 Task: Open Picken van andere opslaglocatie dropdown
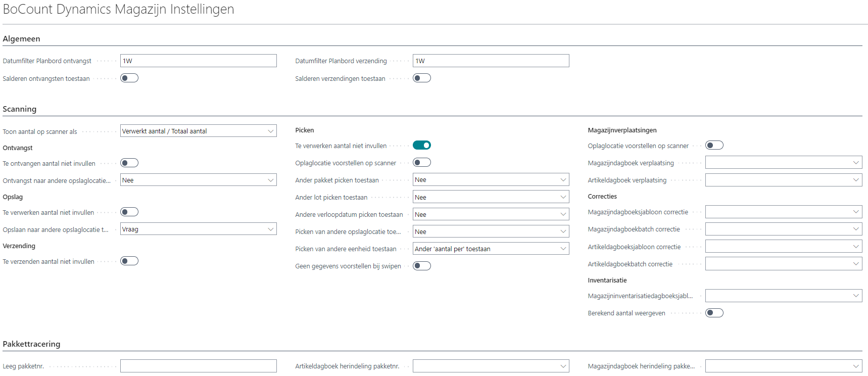pyautogui.click(x=491, y=231)
